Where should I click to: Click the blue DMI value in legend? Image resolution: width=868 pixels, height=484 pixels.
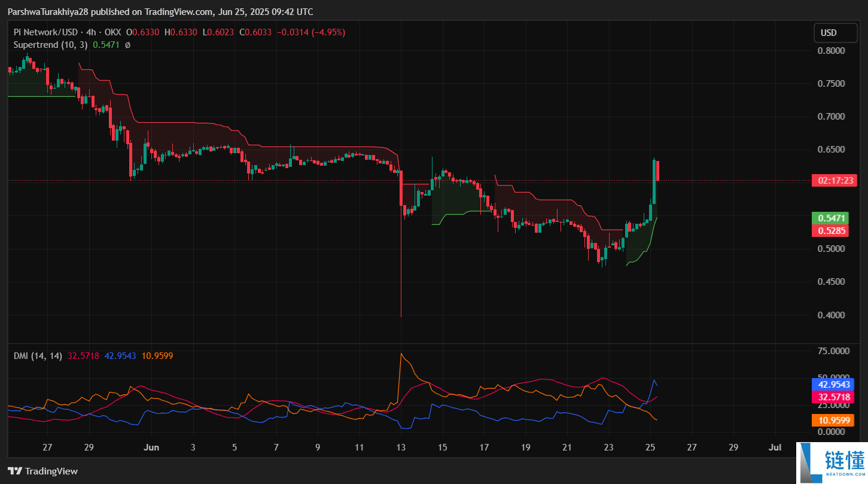pyautogui.click(x=120, y=356)
